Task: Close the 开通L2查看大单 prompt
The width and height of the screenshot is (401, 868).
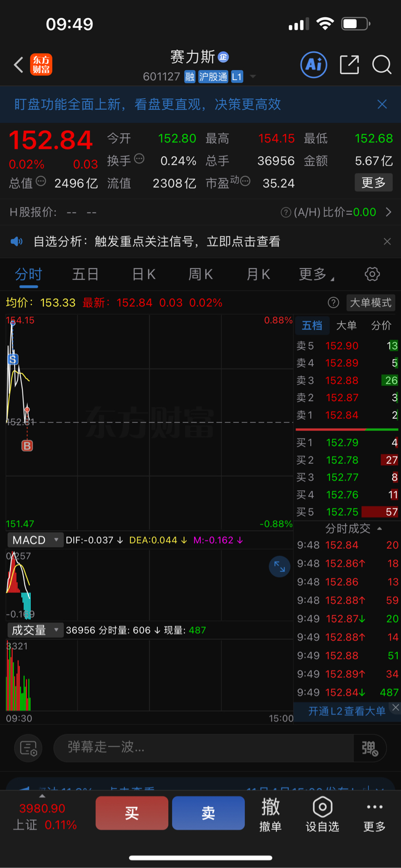Action: (x=396, y=707)
